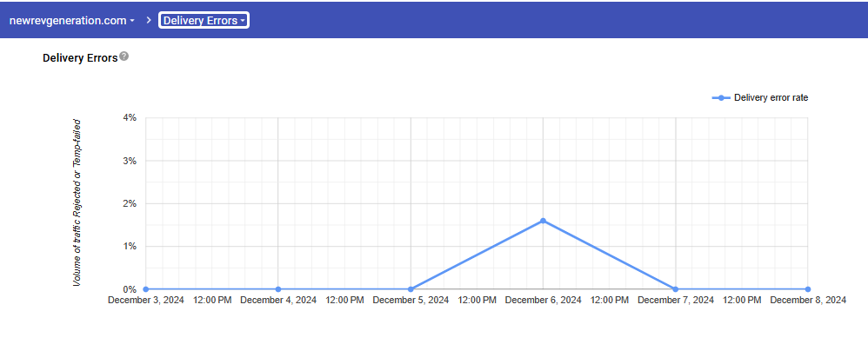Click the breadcrumb chevron separator in header
868x351 pixels.
pyautogui.click(x=149, y=20)
